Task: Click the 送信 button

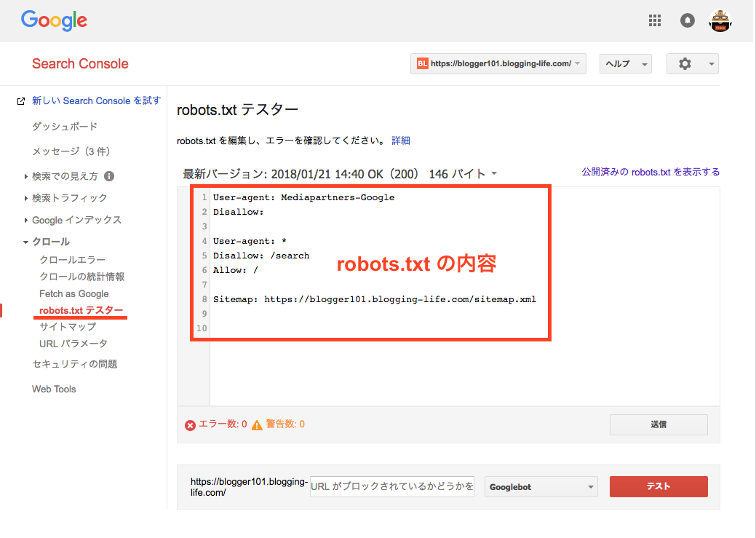Action: tap(658, 424)
